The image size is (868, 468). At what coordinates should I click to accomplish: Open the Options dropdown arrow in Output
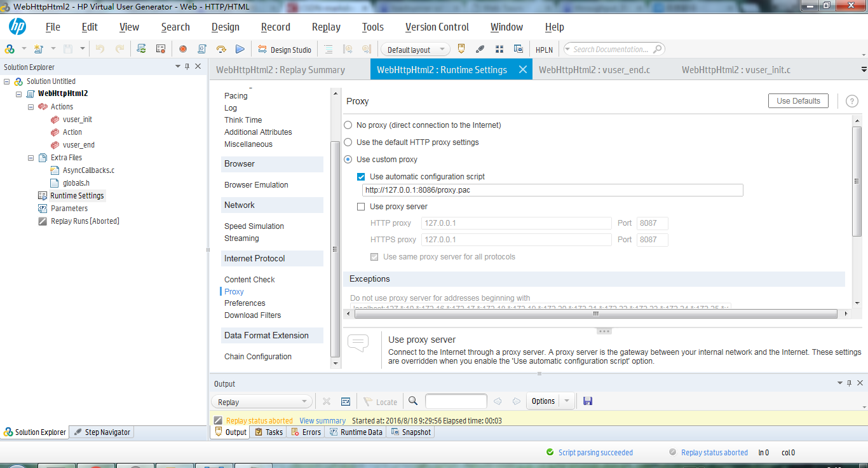click(x=566, y=401)
